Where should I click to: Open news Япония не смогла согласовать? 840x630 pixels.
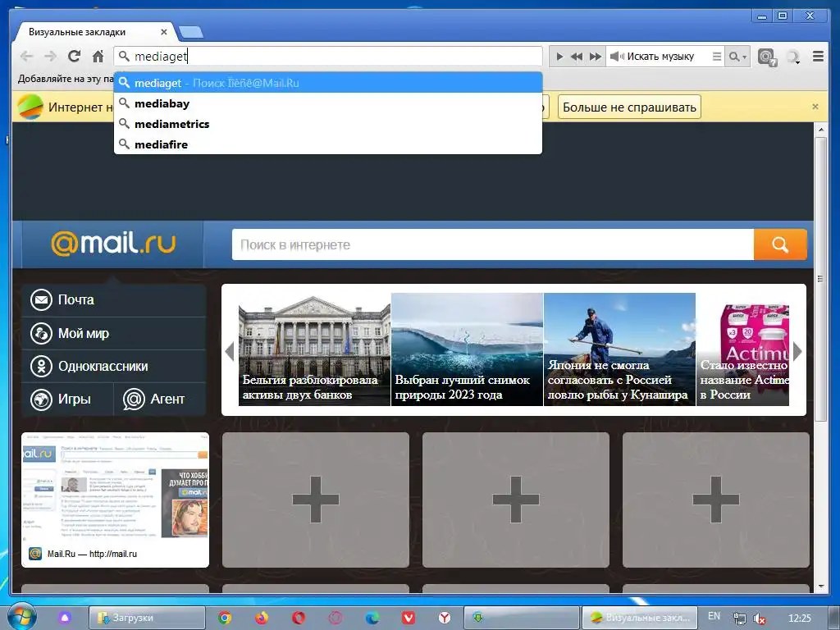[x=620, y=349]
